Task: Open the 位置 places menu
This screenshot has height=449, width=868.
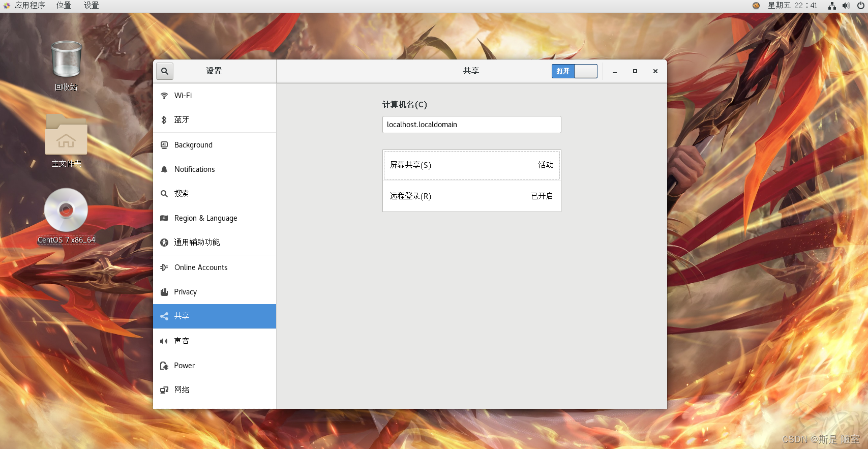Action: pos(64,6)
